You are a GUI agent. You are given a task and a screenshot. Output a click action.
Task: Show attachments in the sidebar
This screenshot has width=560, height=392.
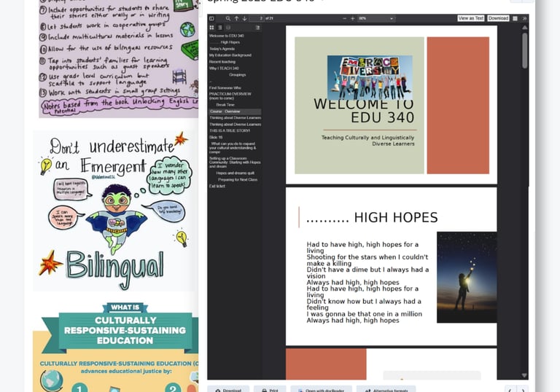click(228, 28)
